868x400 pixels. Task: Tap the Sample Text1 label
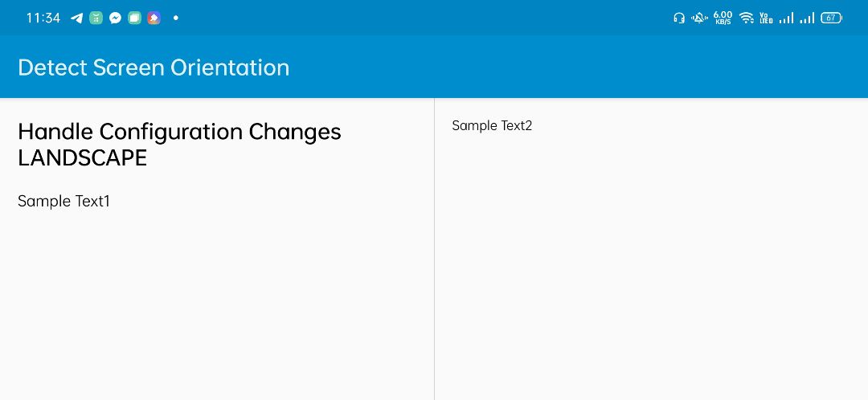point(63,202)
